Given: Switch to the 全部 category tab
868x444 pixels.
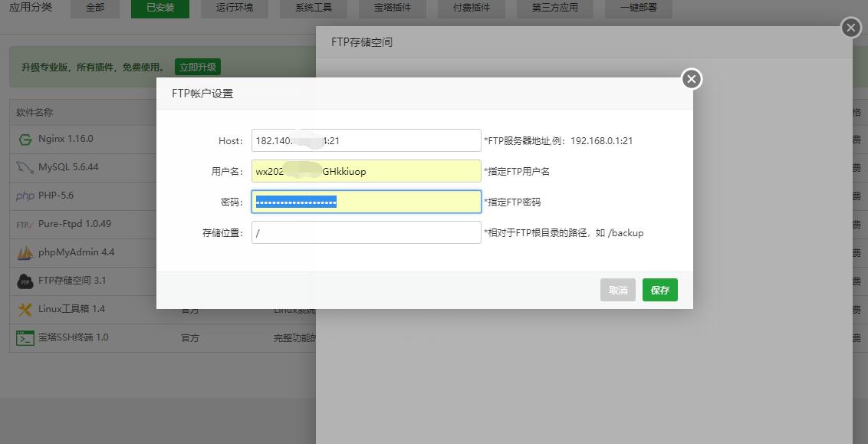Looking at the screenshot, I should (x=95, y=8).
